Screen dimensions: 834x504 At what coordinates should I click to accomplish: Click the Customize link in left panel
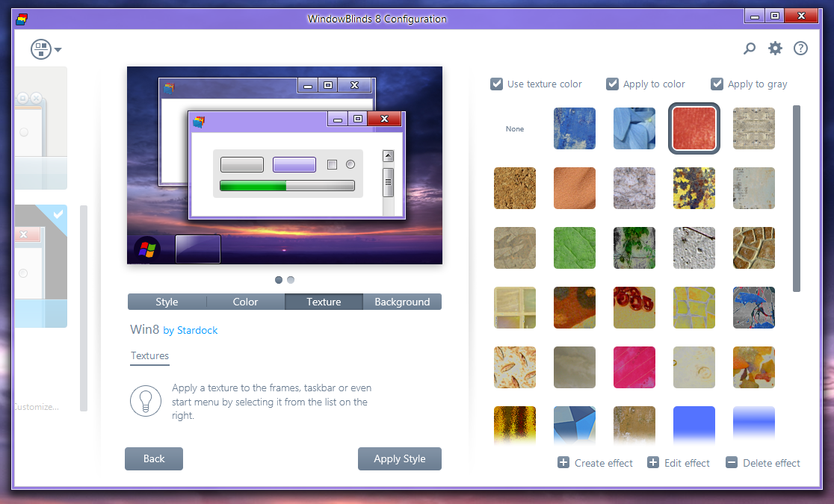tap(36, 407)
